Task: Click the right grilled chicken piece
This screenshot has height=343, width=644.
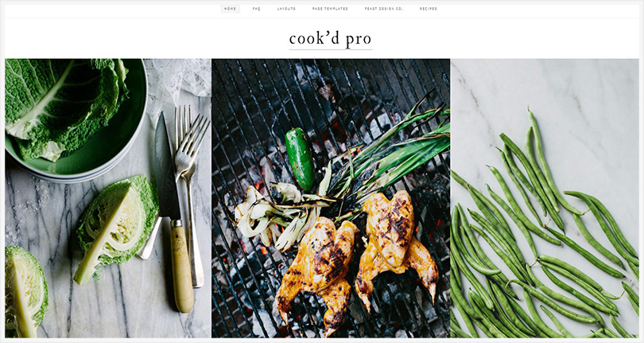Action: 395,244
